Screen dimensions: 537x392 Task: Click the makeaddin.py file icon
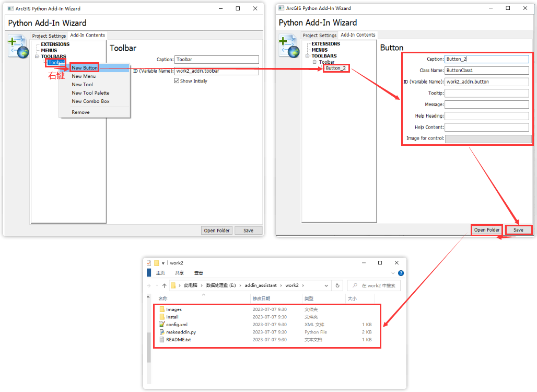[x=162, y=332]
